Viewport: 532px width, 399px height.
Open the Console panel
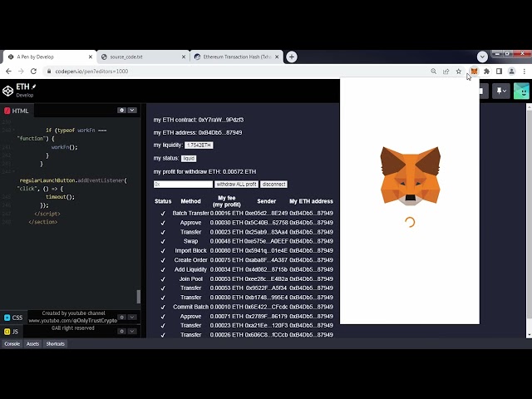click(12, 343)
